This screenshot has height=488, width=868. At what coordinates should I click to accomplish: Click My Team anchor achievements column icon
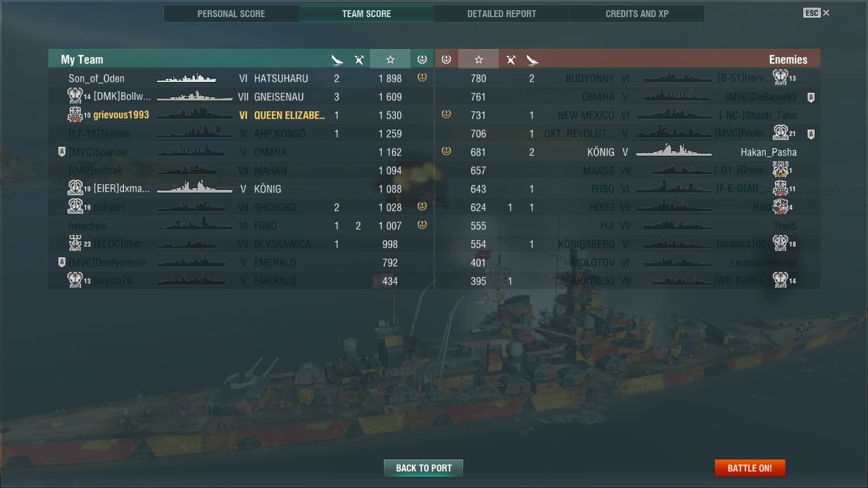(x=422, y=59)
